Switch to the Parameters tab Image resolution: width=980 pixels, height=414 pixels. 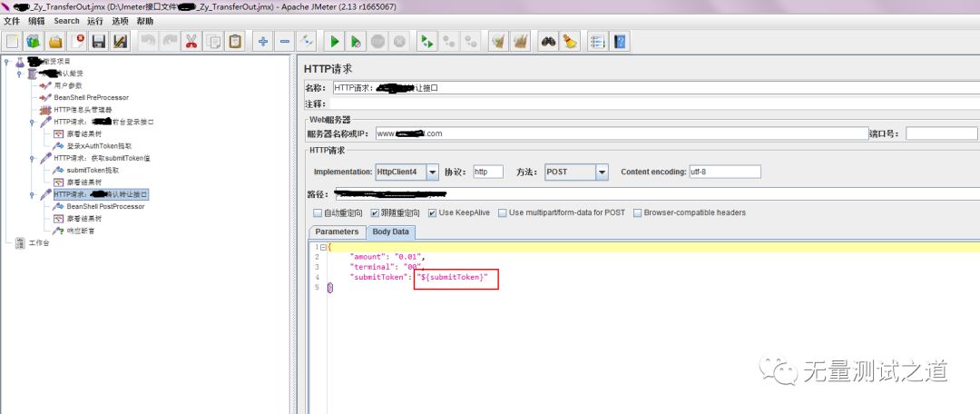tap(337, 232)
